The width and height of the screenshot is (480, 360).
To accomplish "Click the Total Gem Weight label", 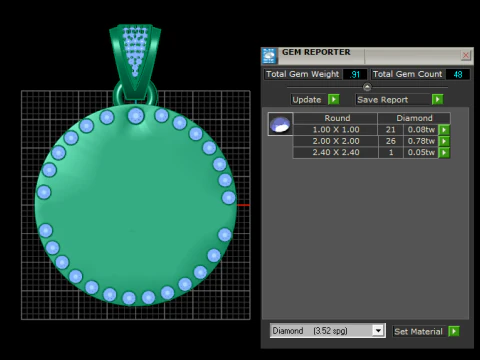I will point(302,74).
